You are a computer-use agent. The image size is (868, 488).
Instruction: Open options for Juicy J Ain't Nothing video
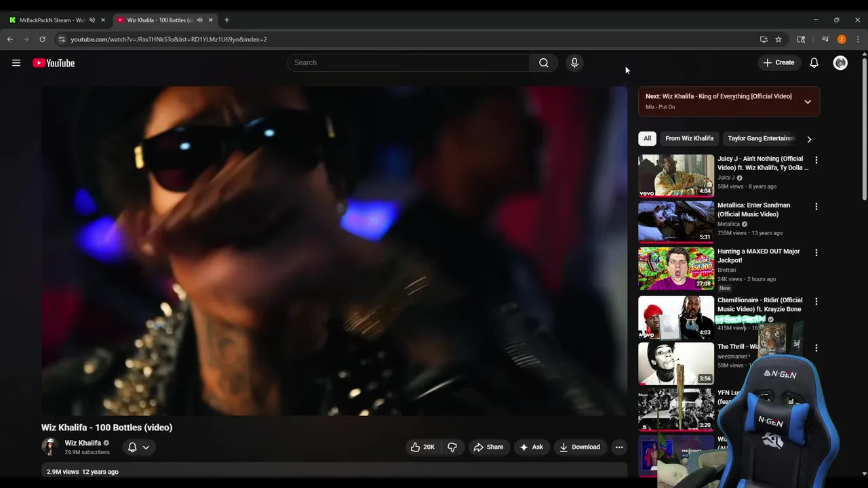coord(816,160)
